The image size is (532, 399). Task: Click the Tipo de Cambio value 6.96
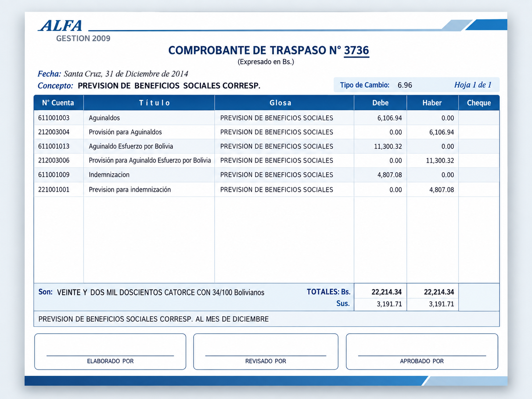click(405, 85)
